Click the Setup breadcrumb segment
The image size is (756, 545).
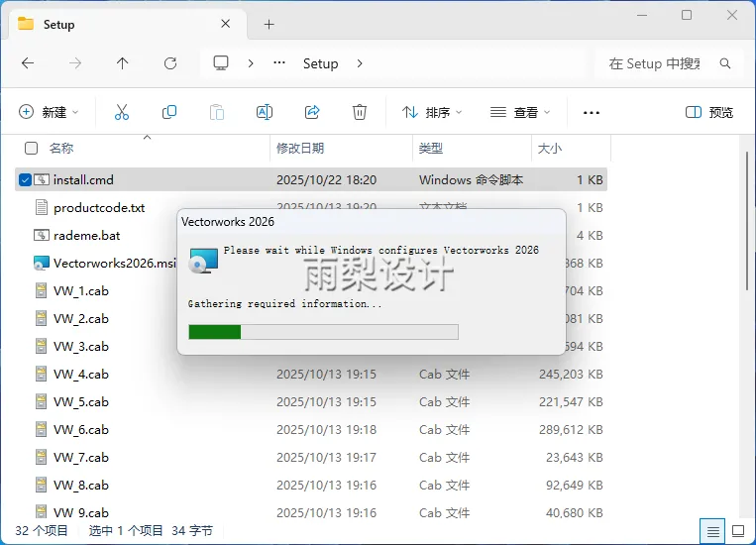[321, 63]
